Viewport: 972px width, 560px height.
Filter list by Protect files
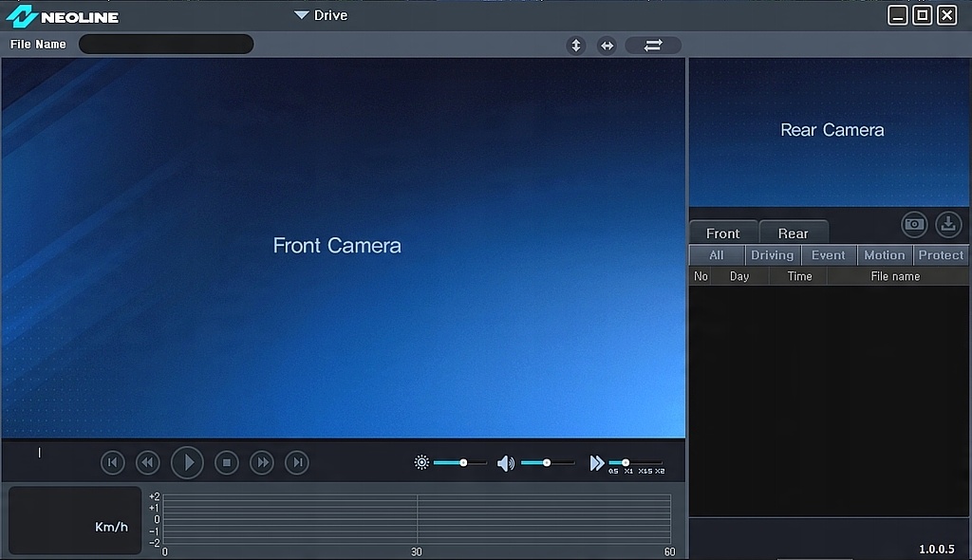pyautogui.click(x=941, y=255)
